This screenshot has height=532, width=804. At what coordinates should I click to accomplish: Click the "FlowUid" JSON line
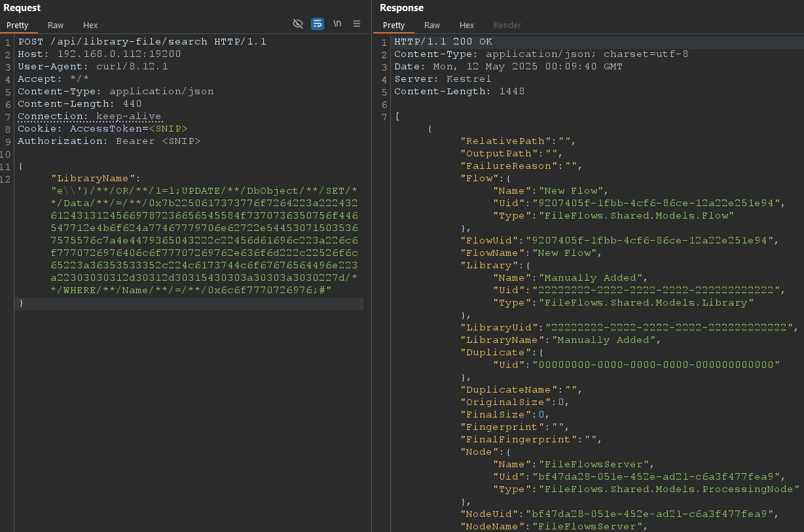(620, 240)
